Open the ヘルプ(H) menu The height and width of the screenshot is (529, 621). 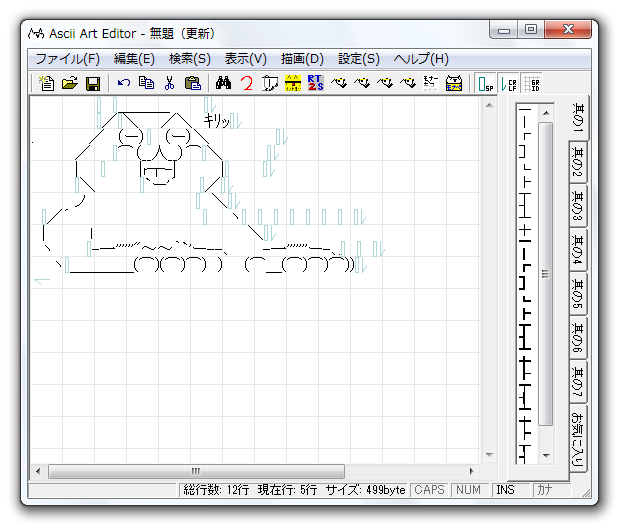pos(421,59)
